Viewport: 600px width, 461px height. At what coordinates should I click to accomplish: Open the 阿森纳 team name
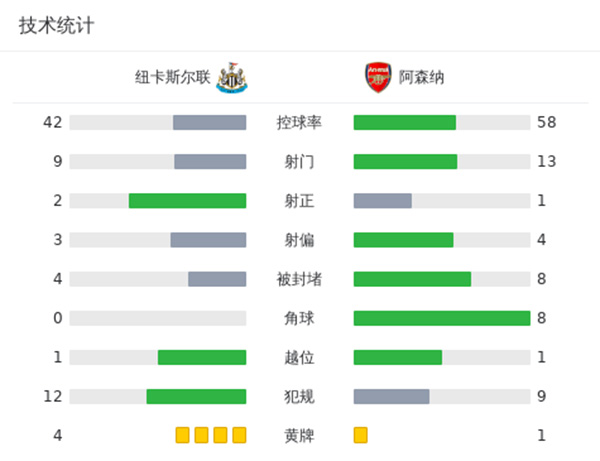422,77
